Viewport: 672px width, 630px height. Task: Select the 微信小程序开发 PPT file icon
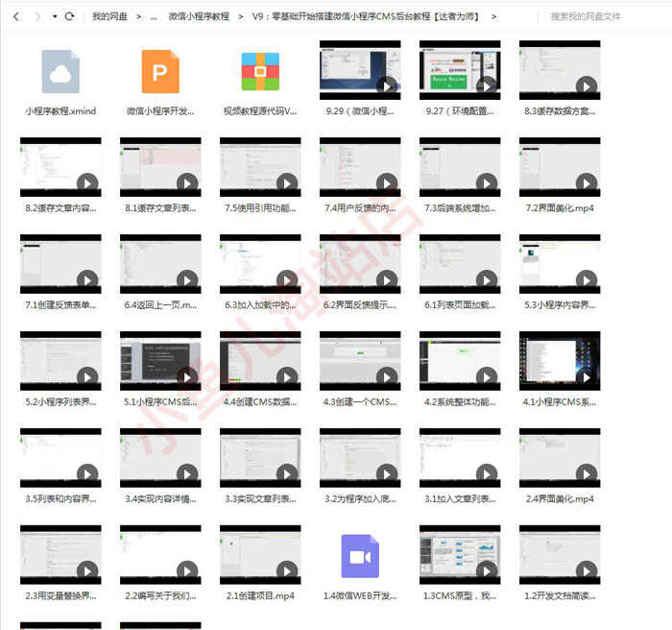click(x=160, y=72)
